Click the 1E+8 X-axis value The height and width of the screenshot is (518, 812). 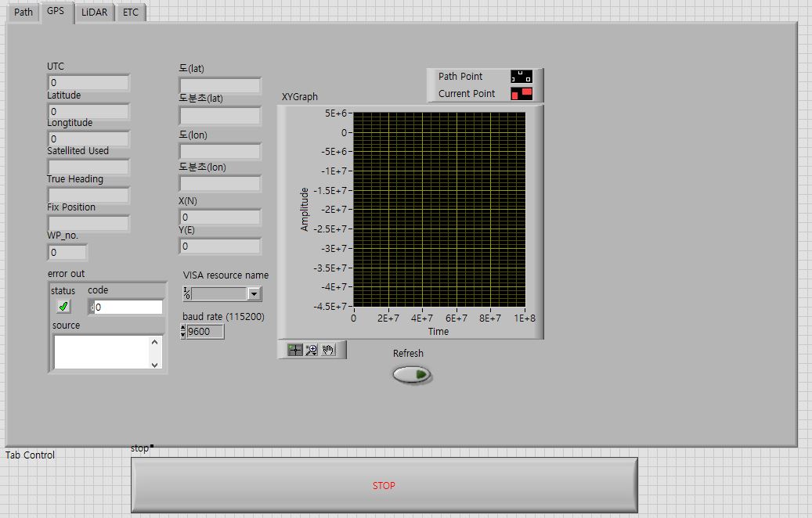click(524, 318)
